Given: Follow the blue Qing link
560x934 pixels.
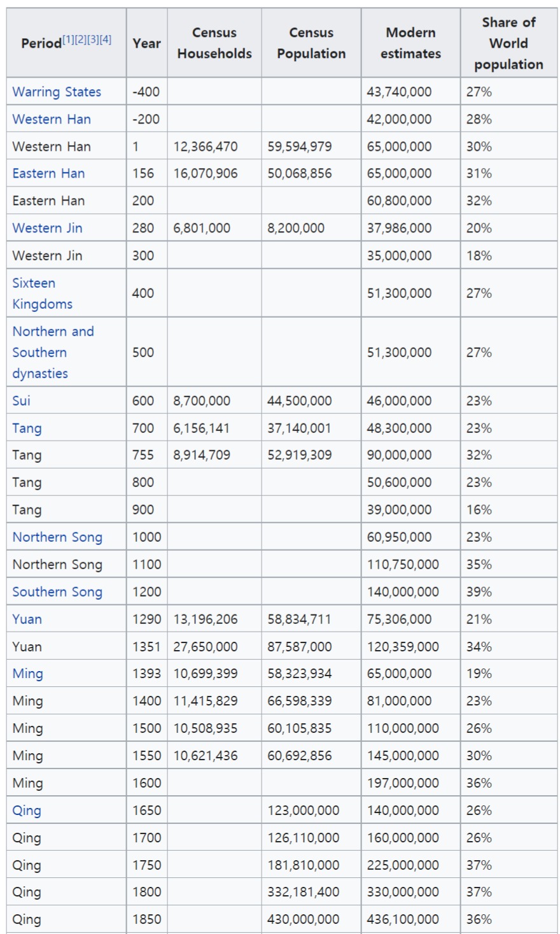Looking at the screenshot, I should 27,810.
